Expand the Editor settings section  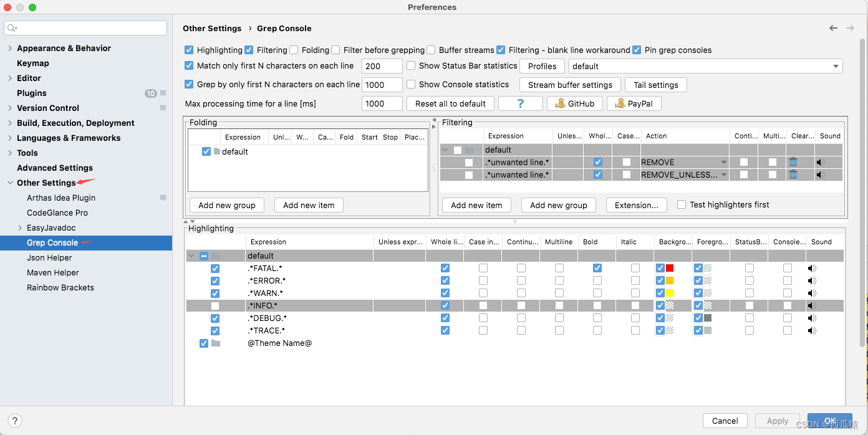[9, 78]
